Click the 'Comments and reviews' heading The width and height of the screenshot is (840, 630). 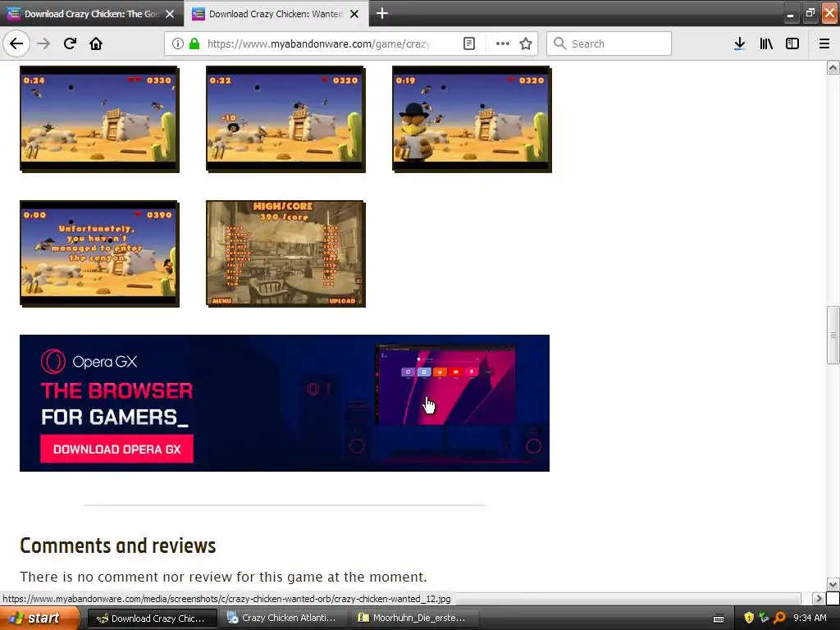(118, 546)
